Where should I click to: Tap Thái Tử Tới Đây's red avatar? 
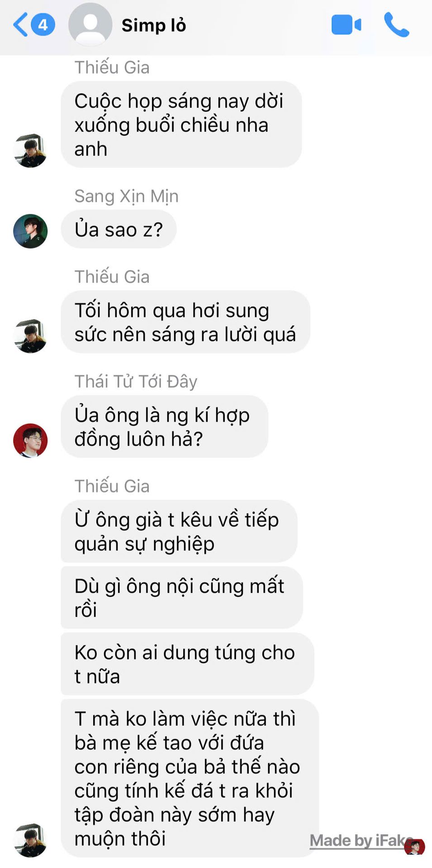pyautogui.click(x=30, y=440)
